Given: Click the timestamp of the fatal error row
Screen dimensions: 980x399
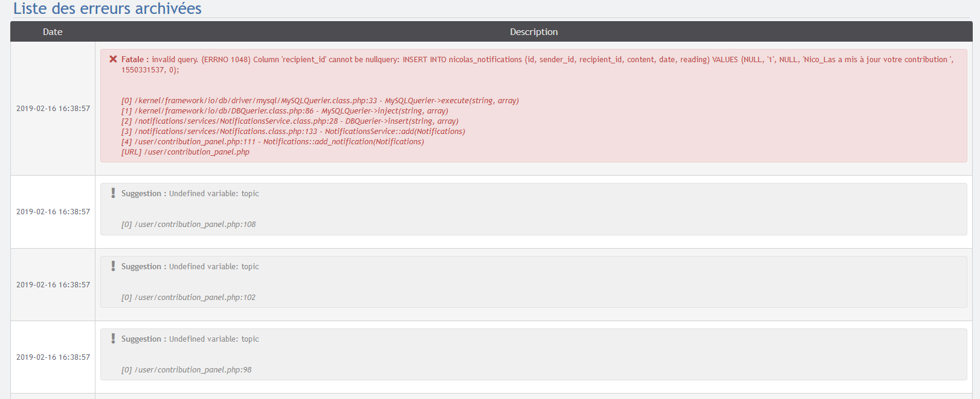Looking at the screenshot, I should coord(53,109).
